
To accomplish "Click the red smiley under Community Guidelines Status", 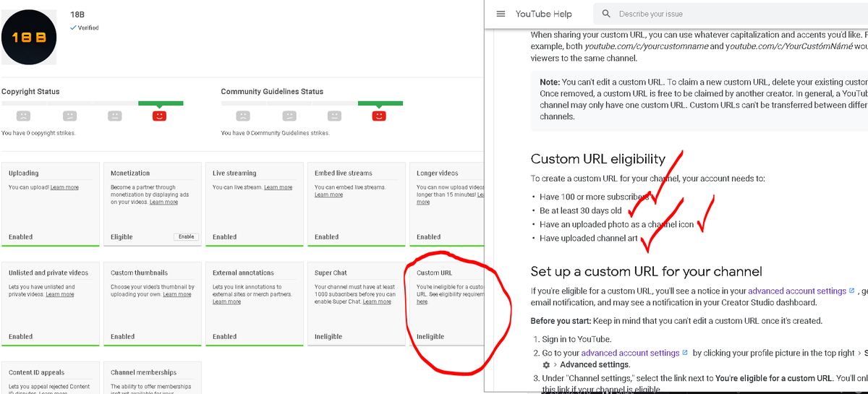I will [379, 116].
